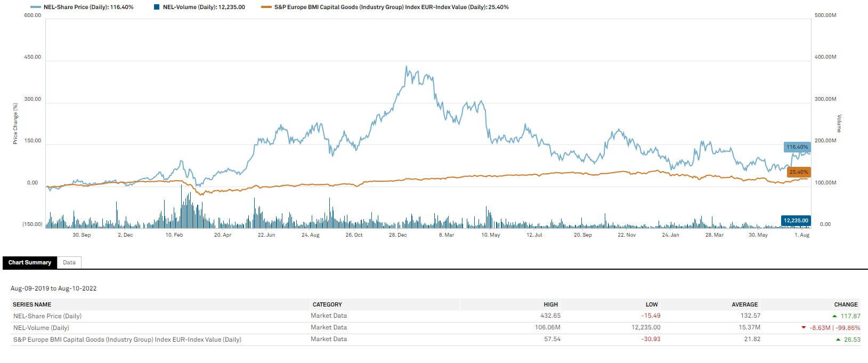Sort the table by the HIGH column header
This screenshot has height=363, width=868.
tap(550, 304)
